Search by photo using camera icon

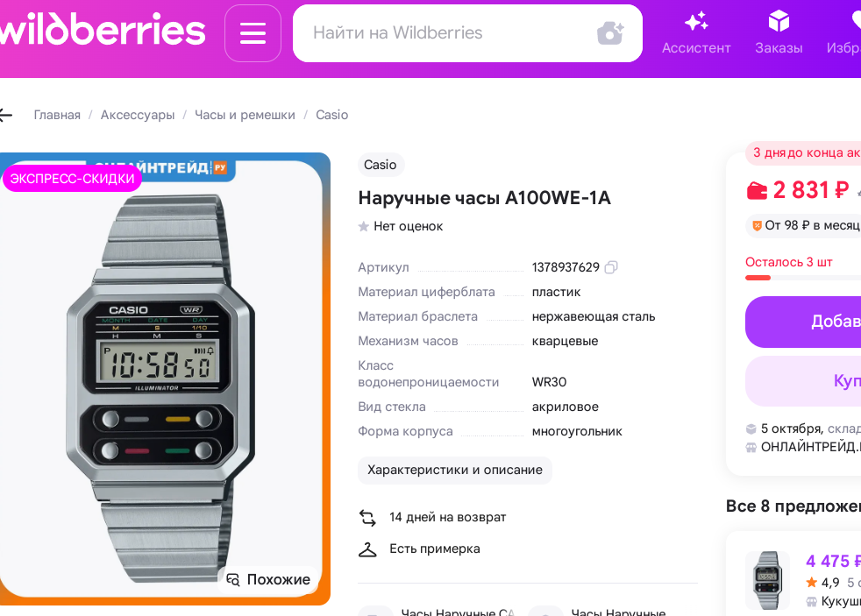610,33
